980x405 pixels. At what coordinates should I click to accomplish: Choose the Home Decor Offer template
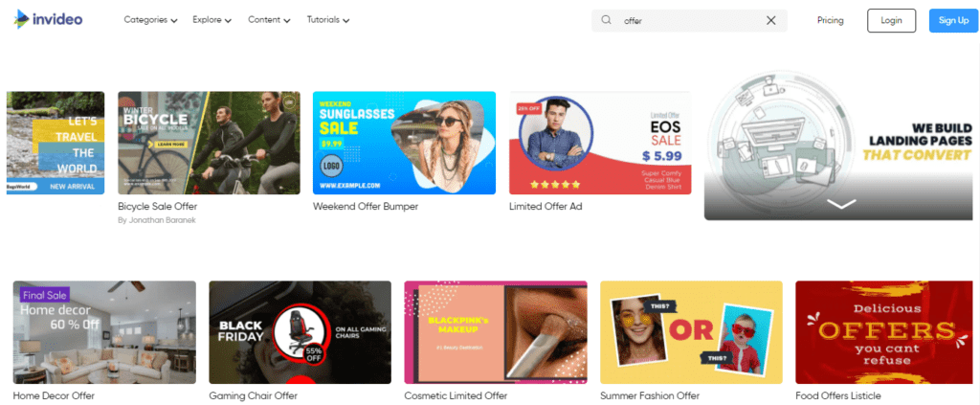pyautogui.click(x=104, y=332)
